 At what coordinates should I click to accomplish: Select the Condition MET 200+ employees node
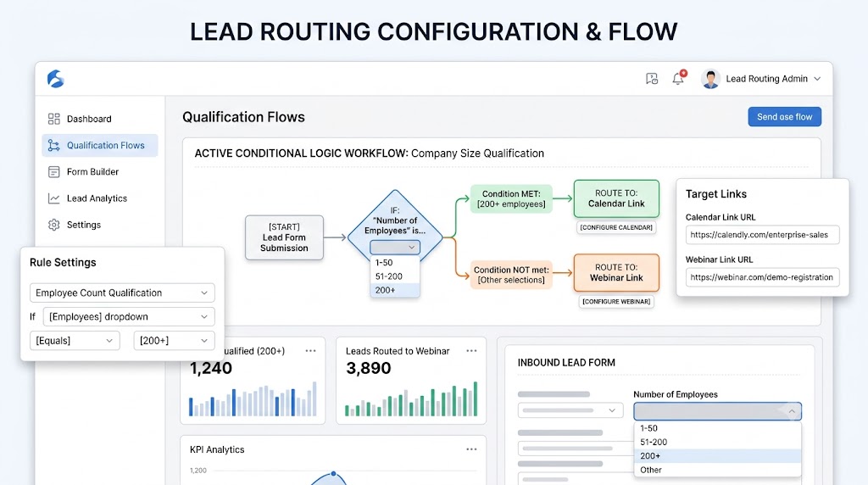(511, 198)
